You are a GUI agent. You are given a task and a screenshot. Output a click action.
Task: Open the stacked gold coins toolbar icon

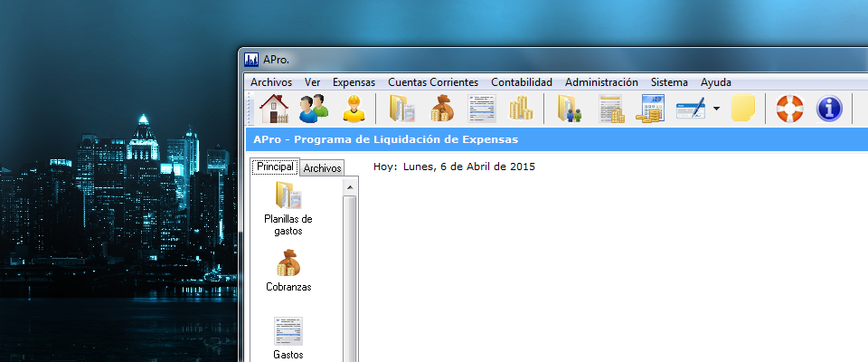[520, 109]
